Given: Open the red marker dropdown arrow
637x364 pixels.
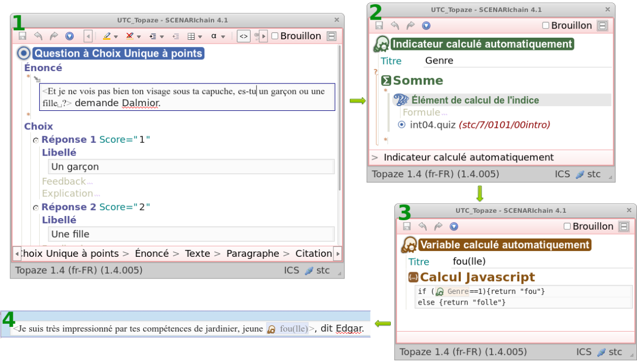Looking at the screenshot, I should [139, 37].
